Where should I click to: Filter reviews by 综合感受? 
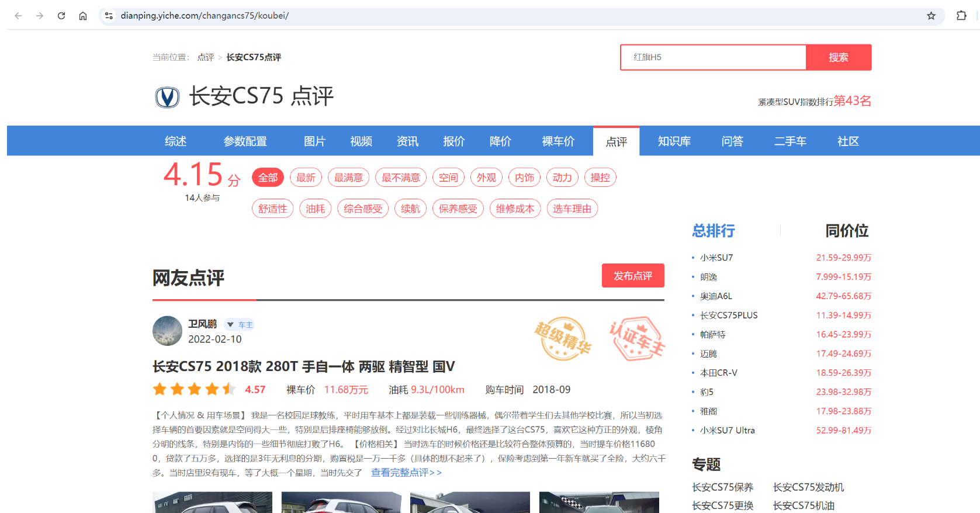[x=363, y=209]
